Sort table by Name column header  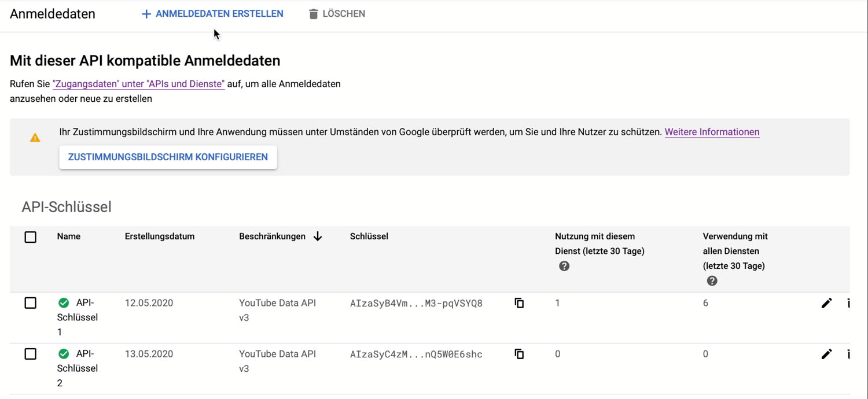pyautogui.click(x=69, y=237)
